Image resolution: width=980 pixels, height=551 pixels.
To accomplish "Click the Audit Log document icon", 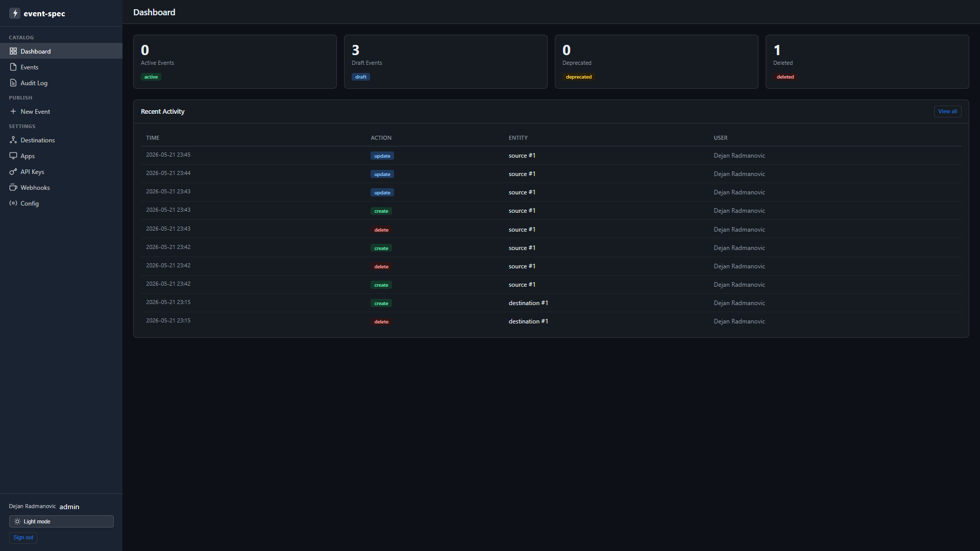I will point(13,83).
